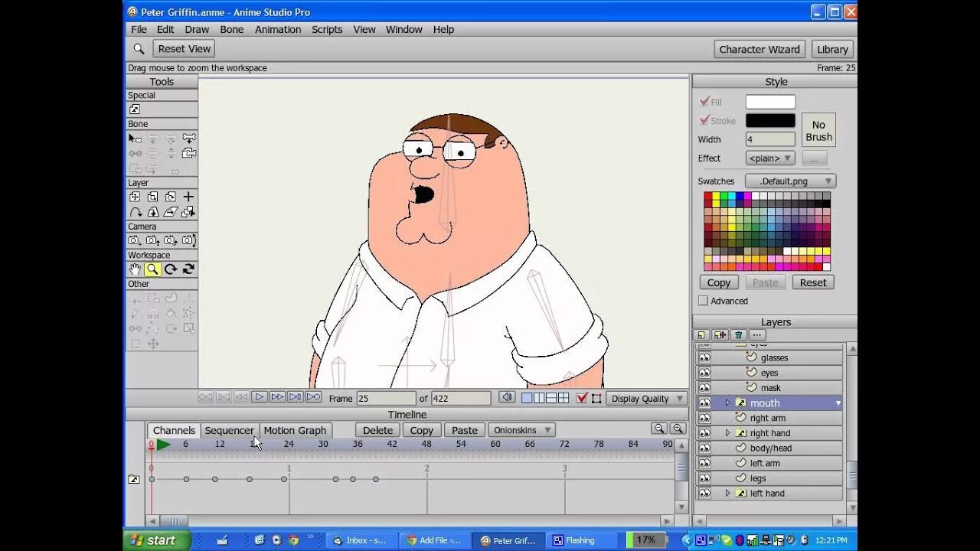Select the Rotate Layer Z tool
The width and height of the screenshot is (980, 551).
coord(170,197)
